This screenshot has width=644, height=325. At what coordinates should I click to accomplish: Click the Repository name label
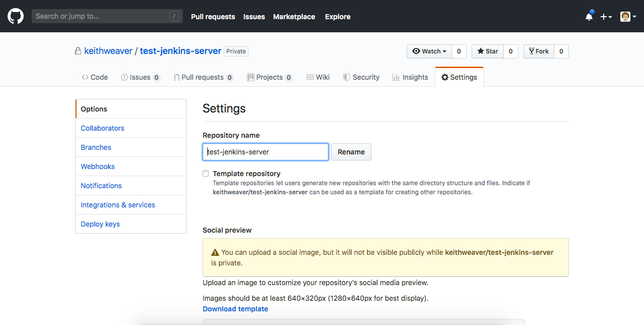(231, 135)
